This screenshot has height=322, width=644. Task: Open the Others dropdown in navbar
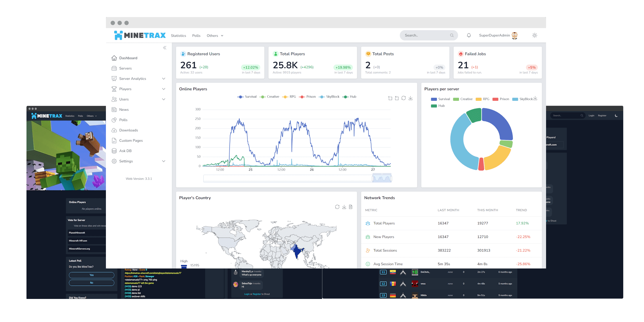coord(215,36)
